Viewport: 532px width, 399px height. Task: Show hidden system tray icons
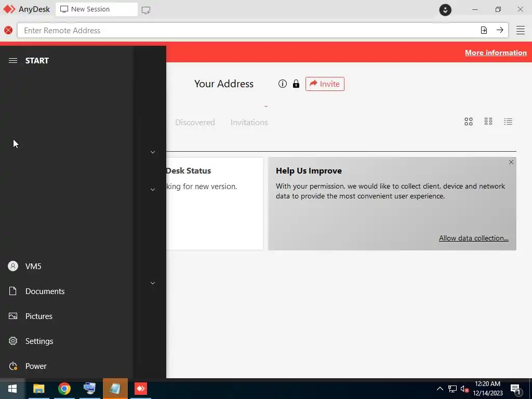coord(440,389)
